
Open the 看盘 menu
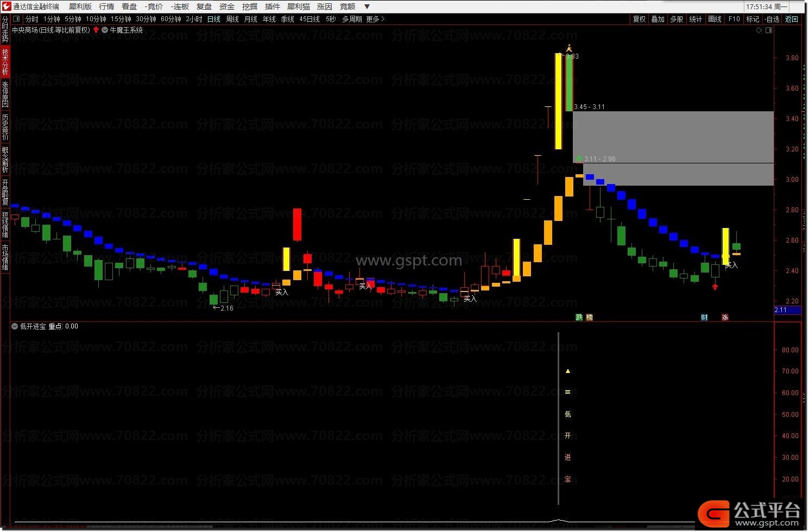pos(129,7)
